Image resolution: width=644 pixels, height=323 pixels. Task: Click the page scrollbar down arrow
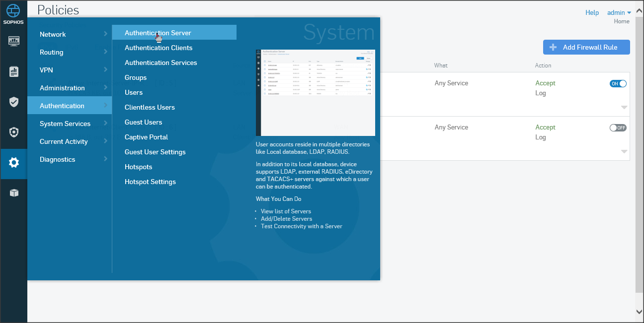click(x=639, y=312)
